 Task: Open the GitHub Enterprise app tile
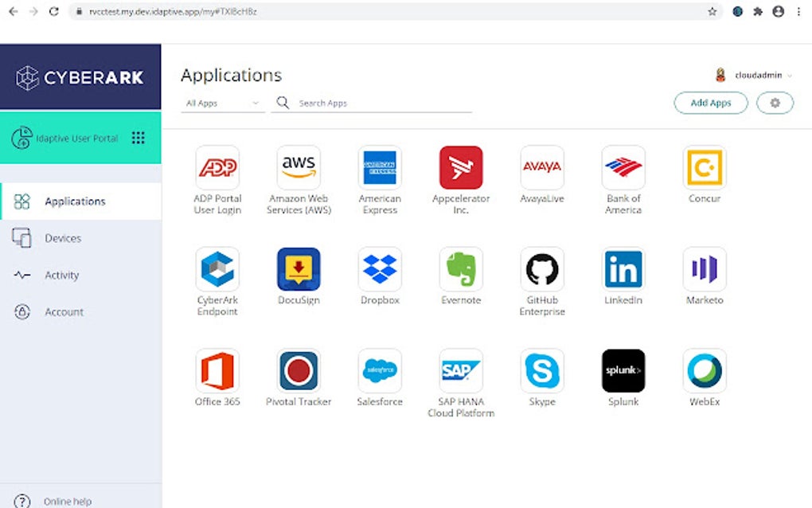(x=541, y=269)
